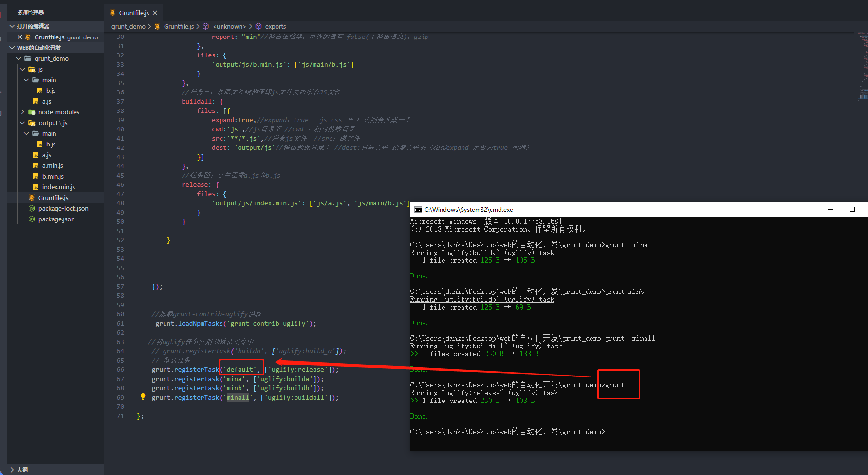The image size is (868, 475).
Task: Click the cmd.exe window title bar icon
Action: [x=418, y=210]
